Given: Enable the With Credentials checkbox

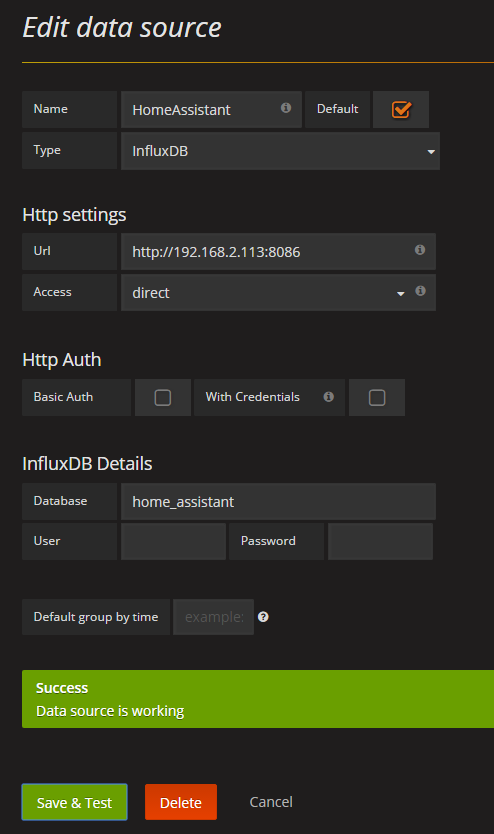Looking at the screenshot, I should click(x=377, y=397).
